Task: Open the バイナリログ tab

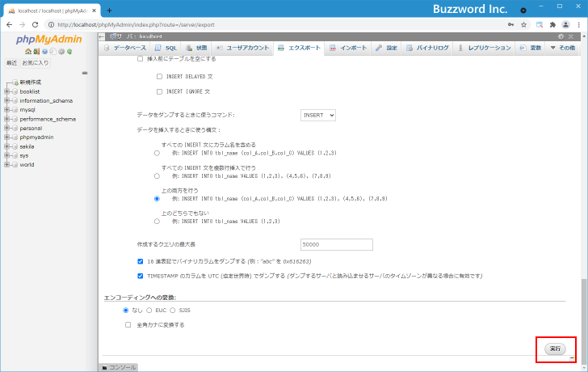Action: [427, 48]
